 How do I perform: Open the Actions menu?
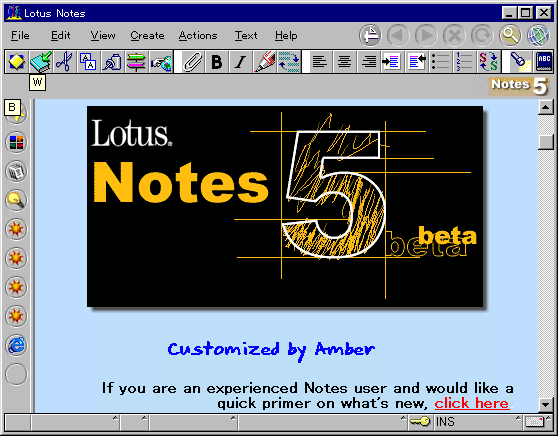click(x=198, y=36)
